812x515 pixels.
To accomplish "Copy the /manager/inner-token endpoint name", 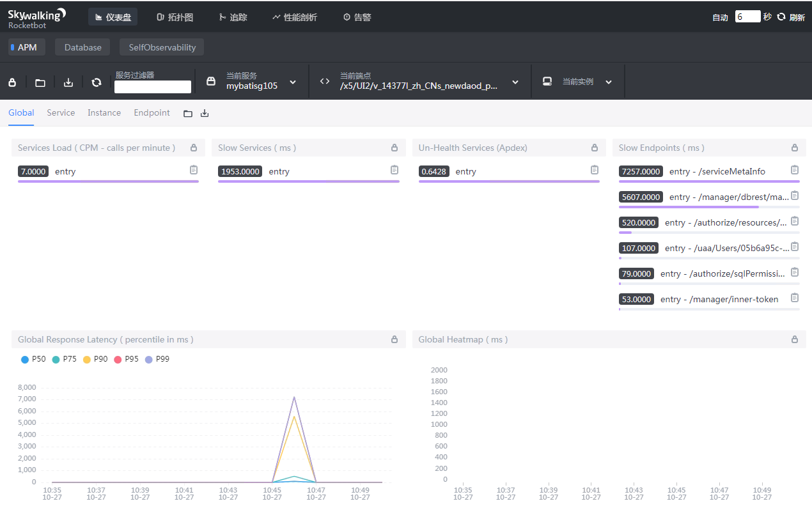I will 795,298.
